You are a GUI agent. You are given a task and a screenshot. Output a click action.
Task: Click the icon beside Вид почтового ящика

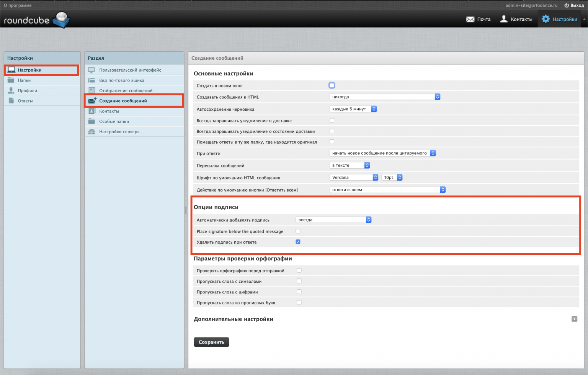(91, 80)
